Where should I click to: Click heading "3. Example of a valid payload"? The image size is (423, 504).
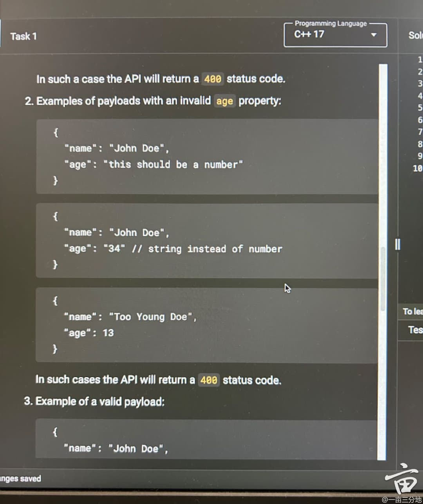[94, 401]
